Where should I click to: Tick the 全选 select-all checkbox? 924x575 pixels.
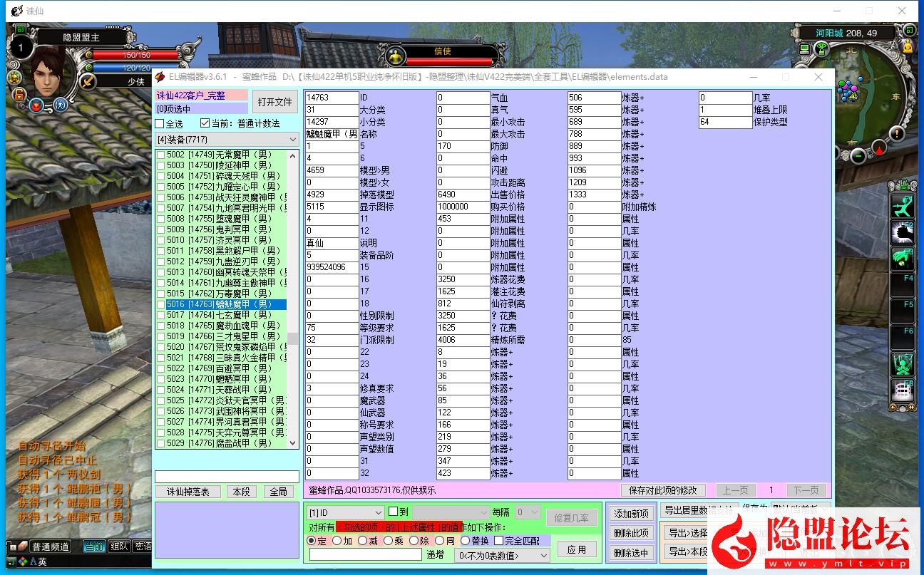160,123
